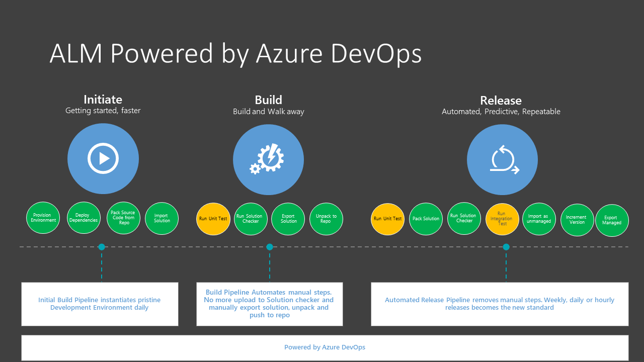The width and height of the screenshot is (644, 362).
Task: Click the Initiate play icon
Action: click(x=103, y=158)
